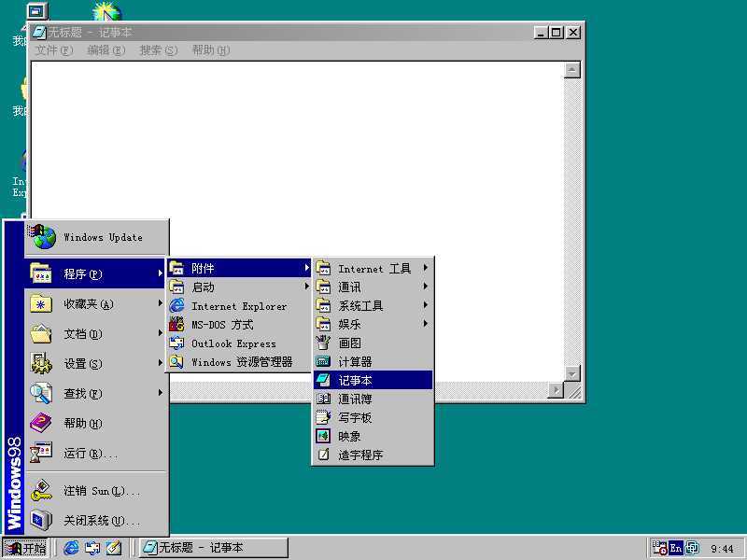The image size is (747, 560).
Task: Click the tray icon left of the clock
Action: pos(692,548)
